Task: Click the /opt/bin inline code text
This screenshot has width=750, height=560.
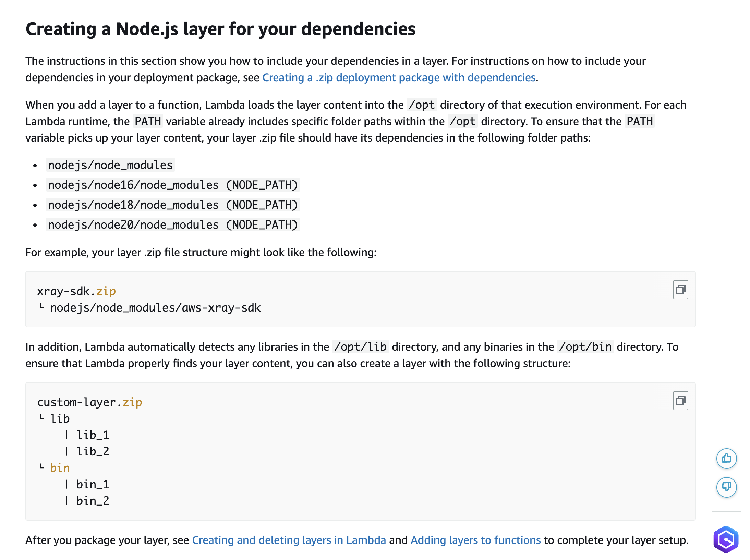Action: [x=585, y=347]
